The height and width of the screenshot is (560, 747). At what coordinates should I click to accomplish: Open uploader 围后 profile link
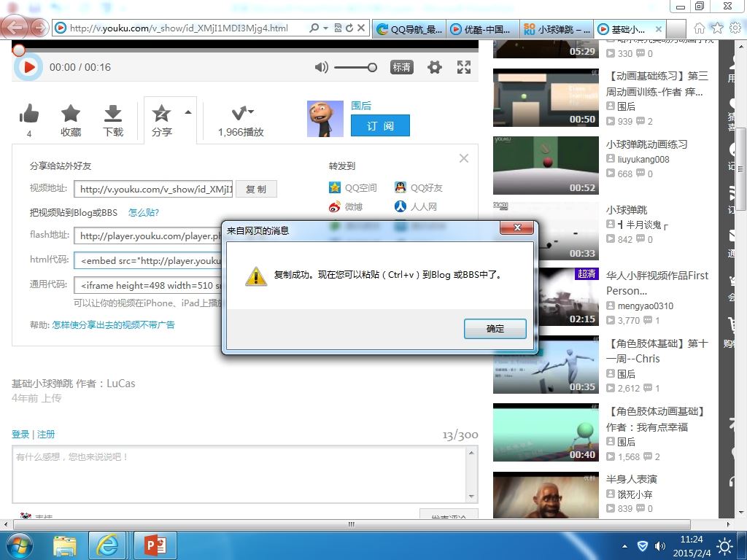click(360, 105)
